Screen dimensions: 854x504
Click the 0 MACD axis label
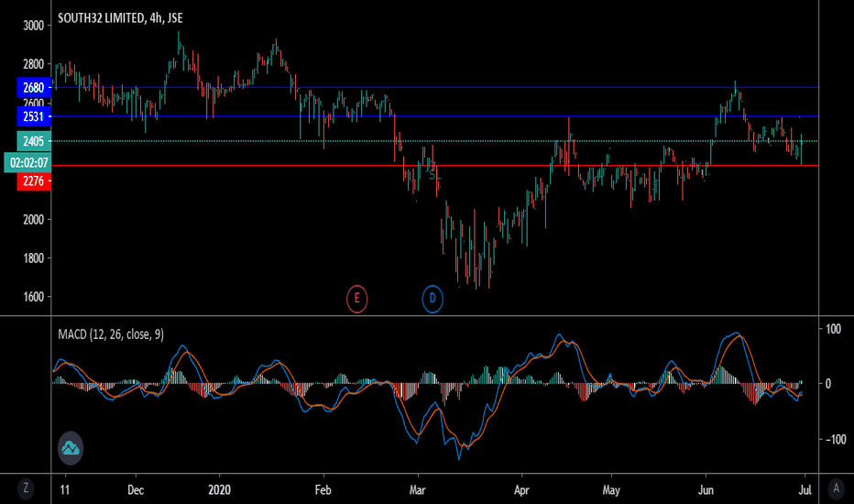828,384
